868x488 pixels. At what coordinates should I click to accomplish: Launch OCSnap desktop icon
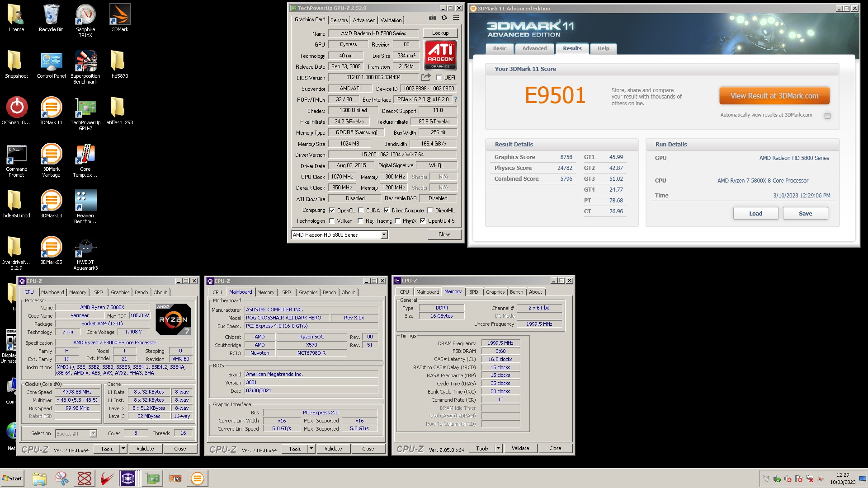point(17,111)
